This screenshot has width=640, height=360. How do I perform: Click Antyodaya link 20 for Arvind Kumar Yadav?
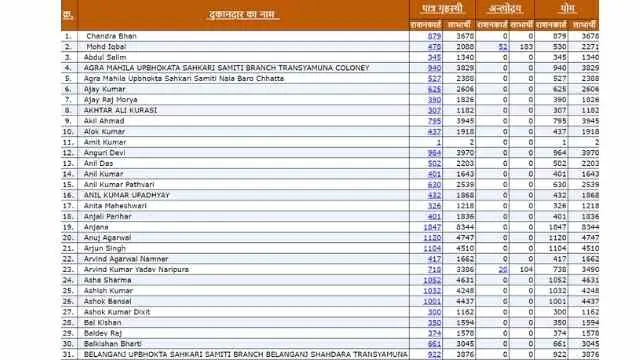pyautogui.click(x=503, y=270)
